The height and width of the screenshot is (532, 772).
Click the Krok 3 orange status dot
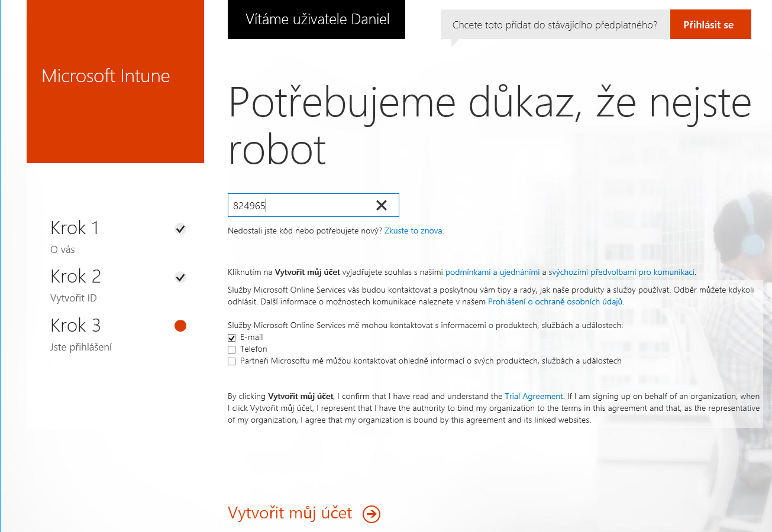tap(180, 326)
